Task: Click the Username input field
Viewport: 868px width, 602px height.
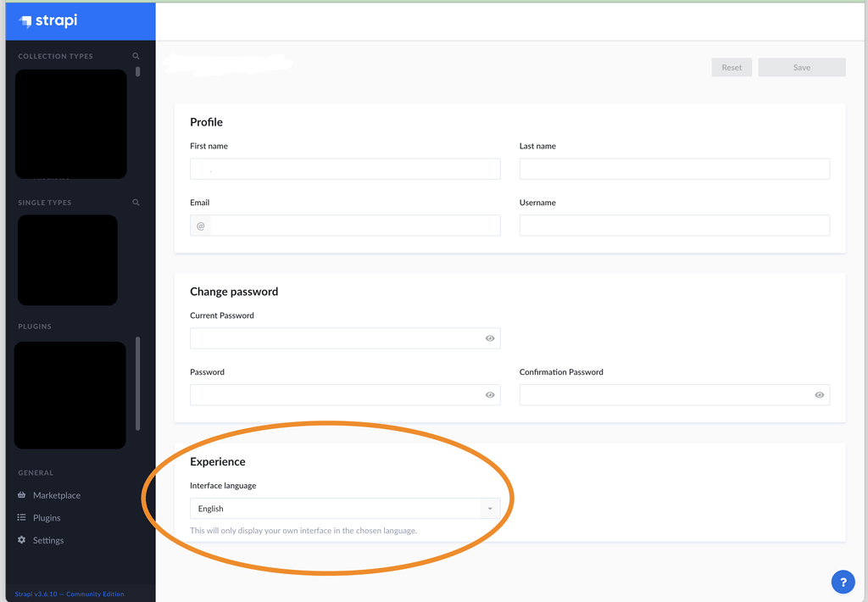Action: click(x=674, y=225)
